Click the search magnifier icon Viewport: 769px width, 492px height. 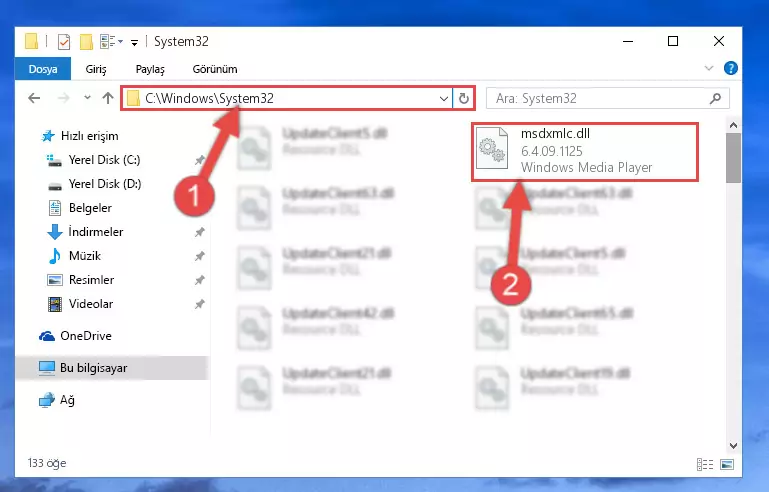point(716,99)
